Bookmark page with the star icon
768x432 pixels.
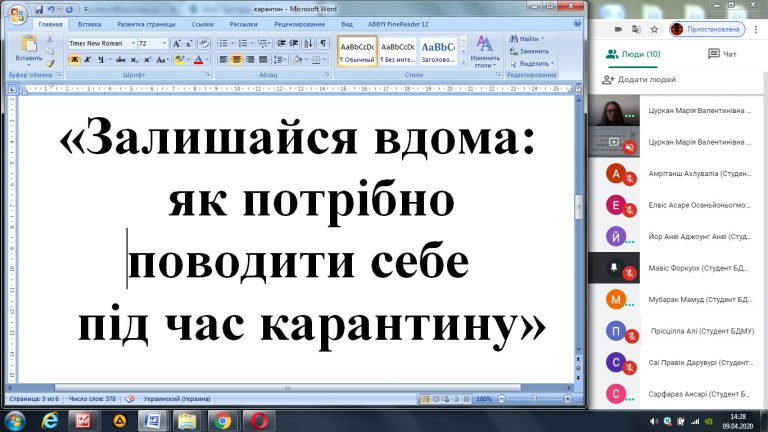click(657, 29)
